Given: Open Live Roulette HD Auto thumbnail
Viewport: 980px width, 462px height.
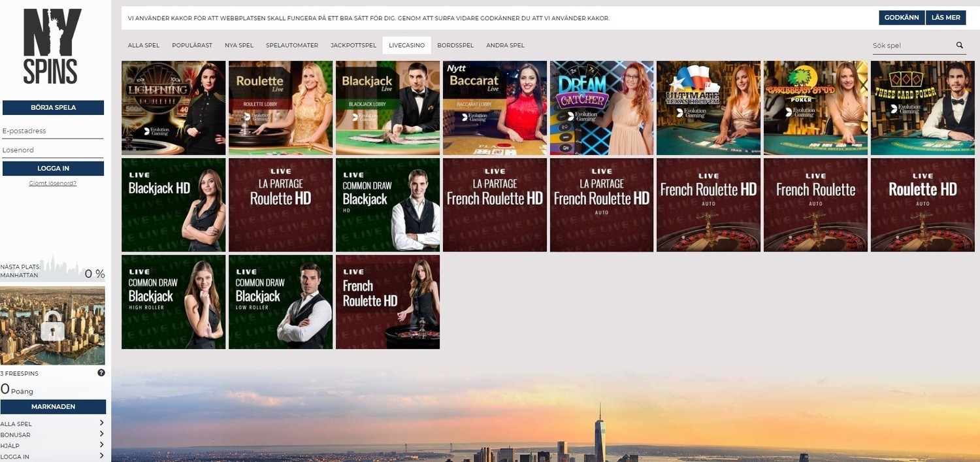Looking at the screenshot, I should pos(923,205).
